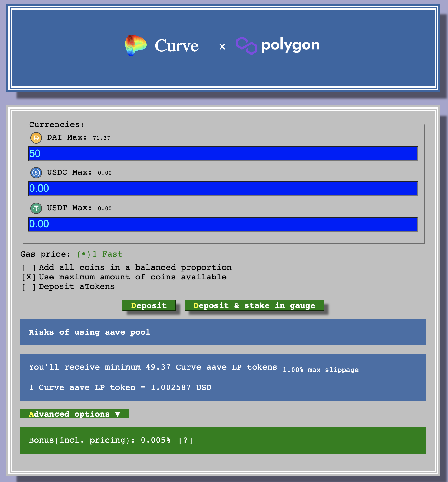This screenshot has height=482, width=448.
Task: Click the USDT Max value 0.00
Action: click(x=105, y=209)
